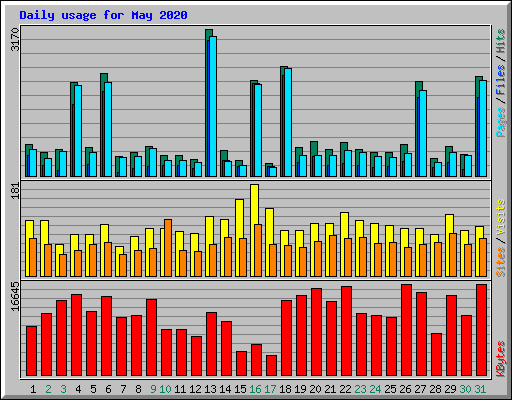Image resolution: width=512 pixels, height=400 pixels.
Task: Click the 'Daily usage for May 2020' title
Action: pyautogui.click(x=103, y=15)
